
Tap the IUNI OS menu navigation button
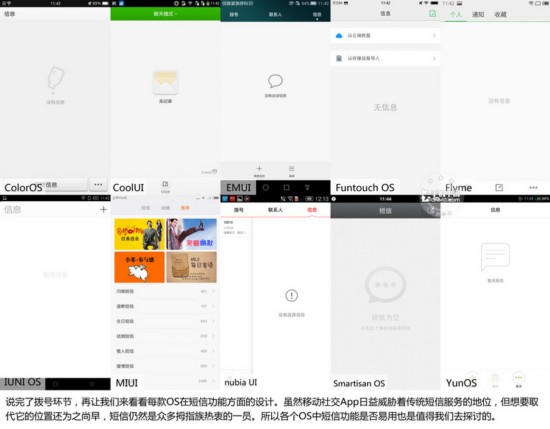92,384
